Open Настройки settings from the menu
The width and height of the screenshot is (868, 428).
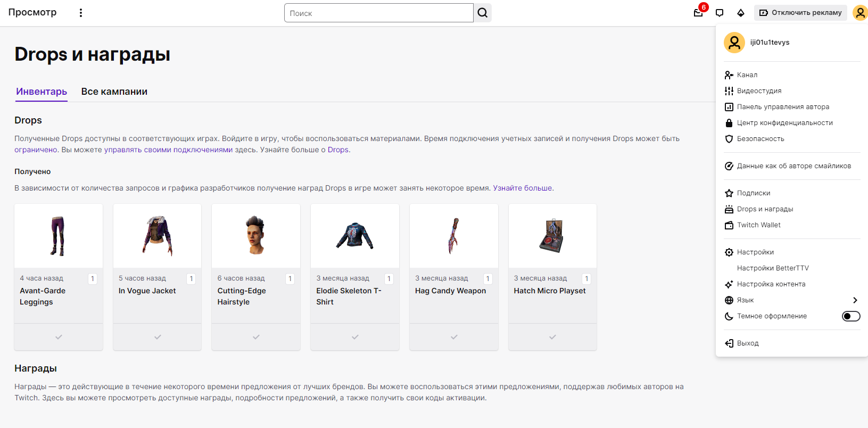coord(755,252)
